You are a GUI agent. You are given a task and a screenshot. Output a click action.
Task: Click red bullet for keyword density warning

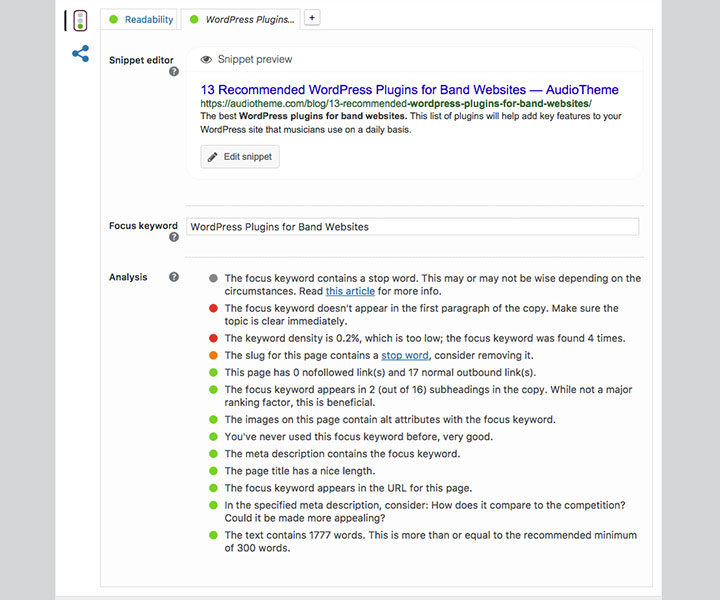(x=213, y=338)
